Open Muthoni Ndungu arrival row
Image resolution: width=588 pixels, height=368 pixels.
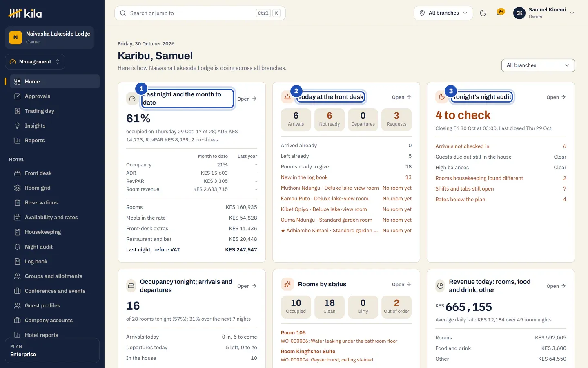(x=346, y=188)
